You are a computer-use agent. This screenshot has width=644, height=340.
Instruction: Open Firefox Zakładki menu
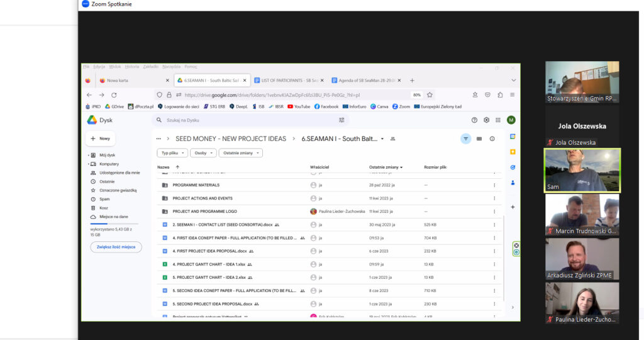(x=151, y=67)
